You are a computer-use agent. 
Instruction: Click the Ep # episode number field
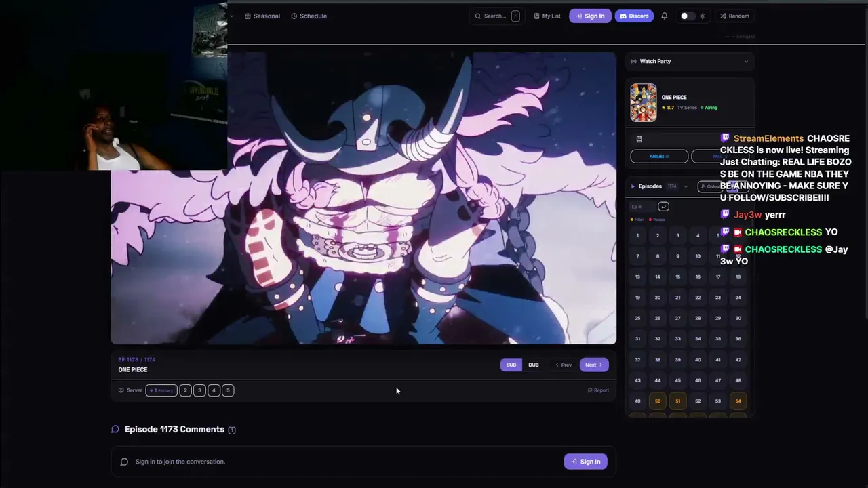pyautogui.click(x=642, y=207)
